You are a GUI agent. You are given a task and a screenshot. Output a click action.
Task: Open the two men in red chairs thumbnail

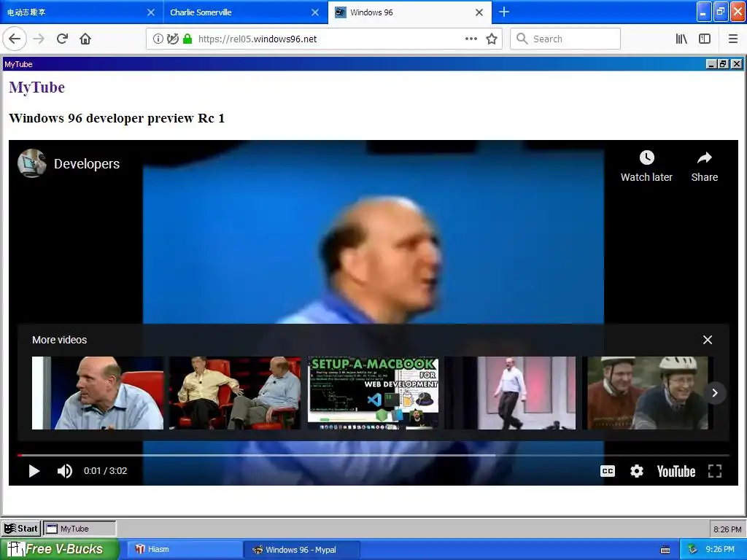(x=236, y=393)
